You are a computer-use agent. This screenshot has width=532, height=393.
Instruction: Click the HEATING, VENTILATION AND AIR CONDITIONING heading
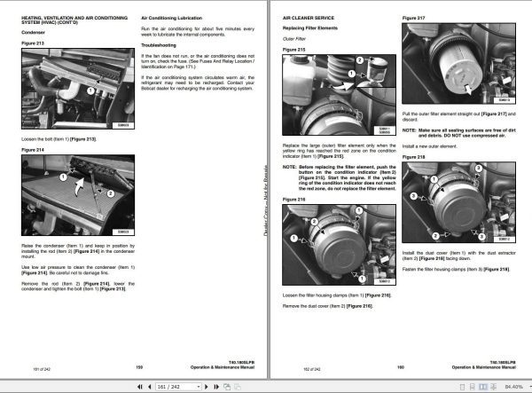[x=74, y=20]
